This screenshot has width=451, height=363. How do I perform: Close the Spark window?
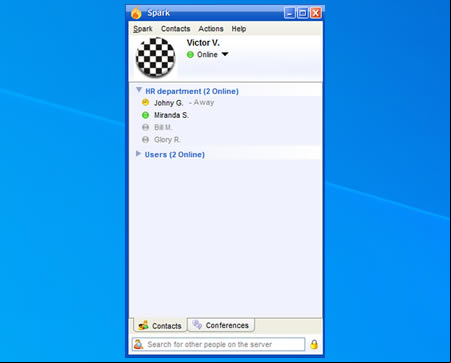[316, 13]
